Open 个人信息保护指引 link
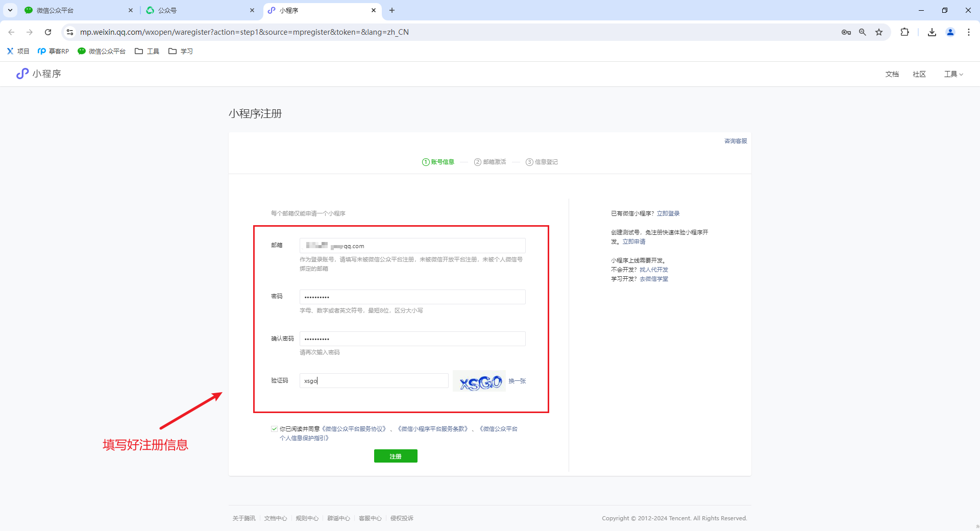The height and width of the screenshot is (531, 980). coord(304,438)
